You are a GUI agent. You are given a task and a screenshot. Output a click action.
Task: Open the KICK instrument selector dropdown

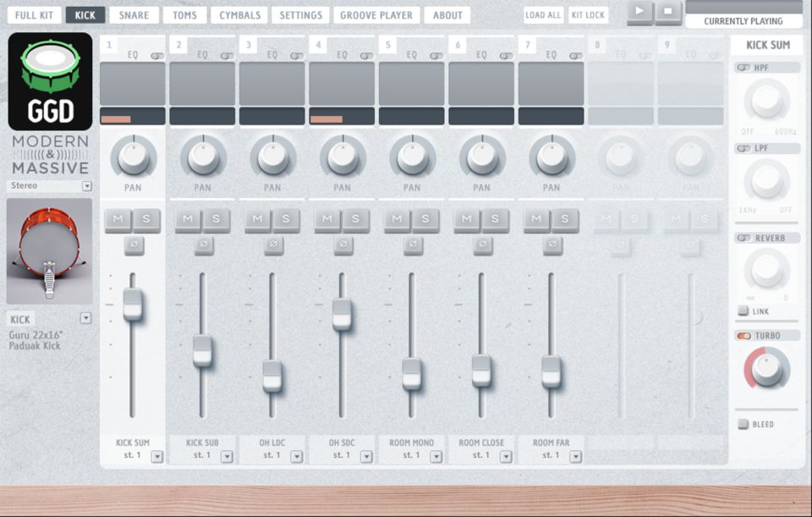click(85, 319)
